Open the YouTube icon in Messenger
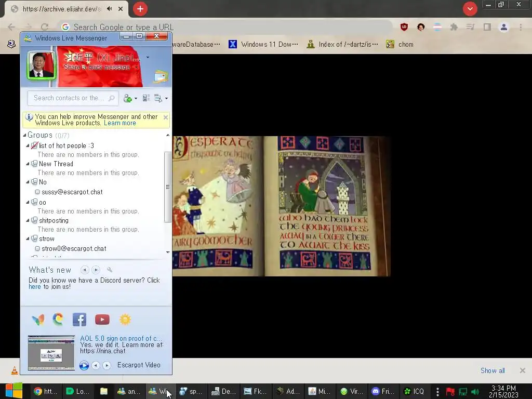This screenshot has width=532, height=399. click(x=102, y=320)
